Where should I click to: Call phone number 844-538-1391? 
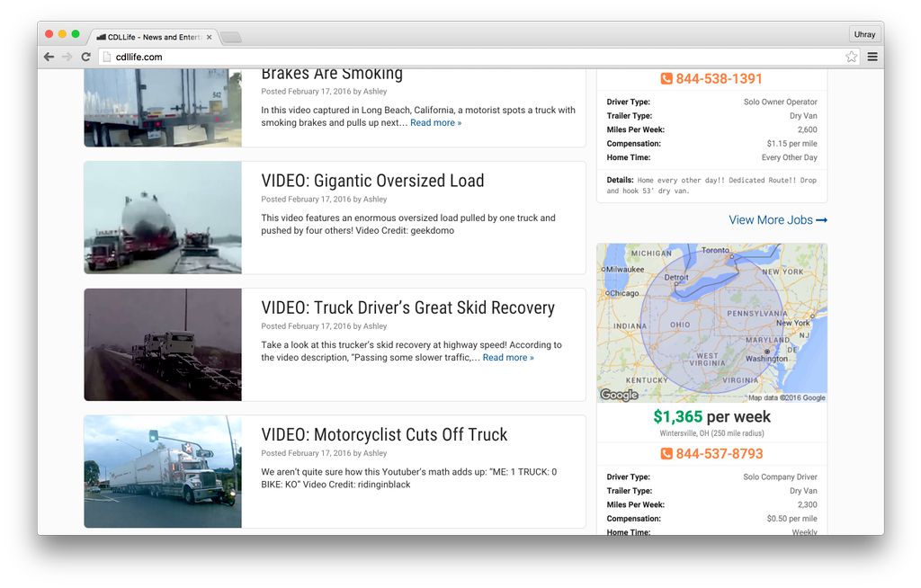point(711,79)
